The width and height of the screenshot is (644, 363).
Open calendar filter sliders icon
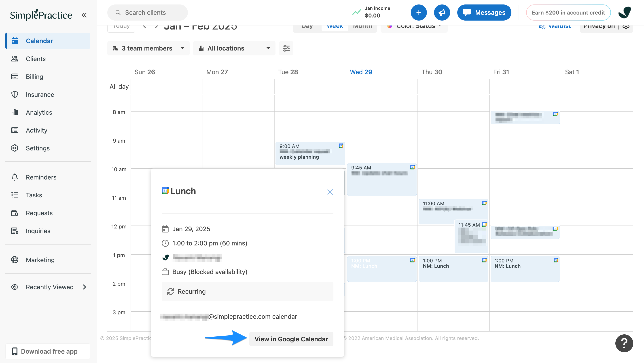(286, 48)
